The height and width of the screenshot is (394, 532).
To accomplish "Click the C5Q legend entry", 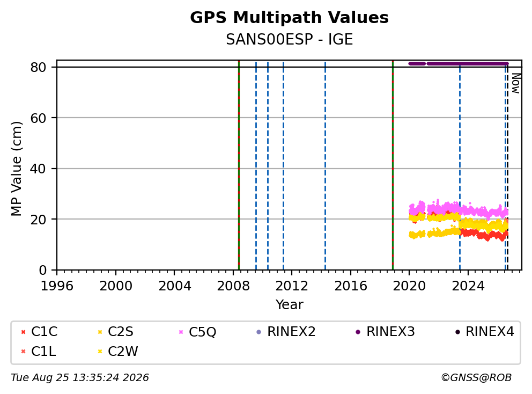I will pos(197,332).
